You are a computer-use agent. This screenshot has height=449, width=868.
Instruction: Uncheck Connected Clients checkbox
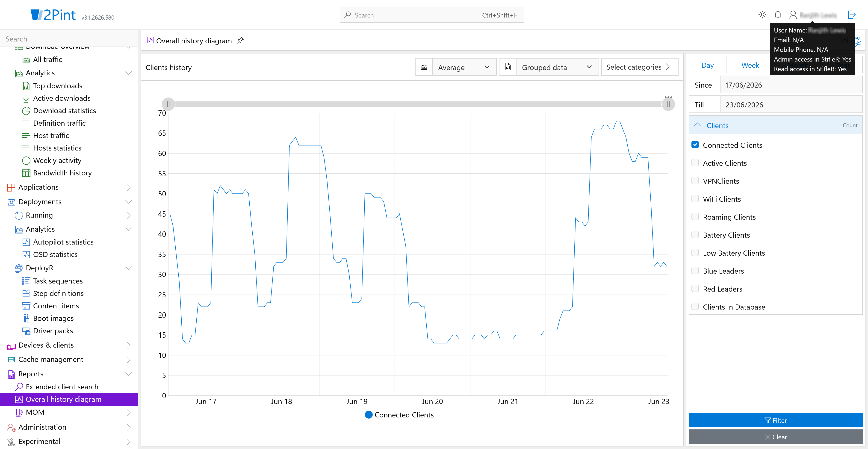(x=695, y=145)
